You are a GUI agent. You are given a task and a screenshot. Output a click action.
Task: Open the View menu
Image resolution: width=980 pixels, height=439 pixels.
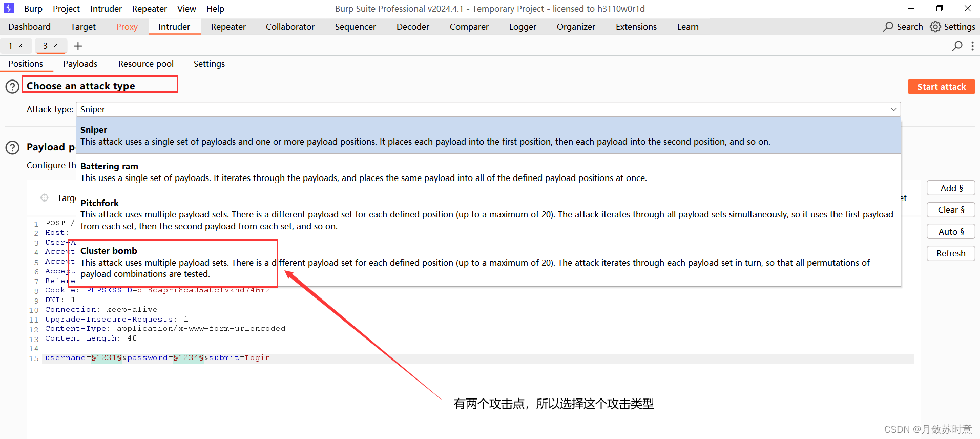[186, 9]
